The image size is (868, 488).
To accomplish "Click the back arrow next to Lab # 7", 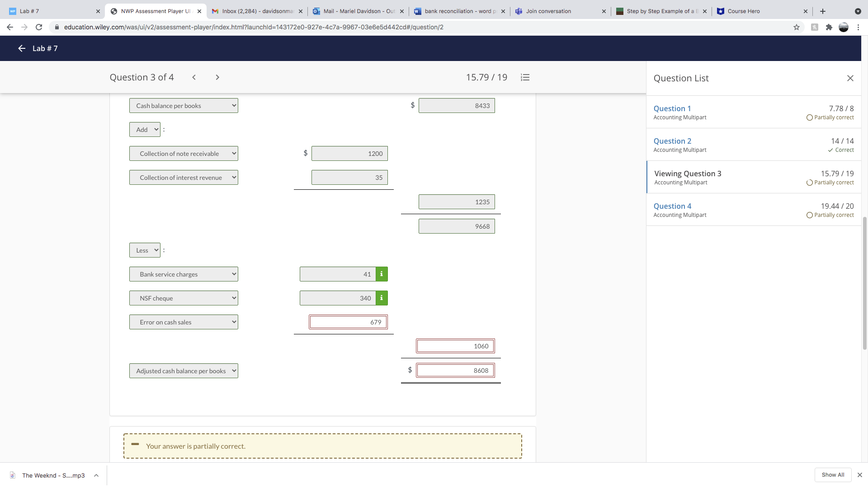I will tap(21, 48).
